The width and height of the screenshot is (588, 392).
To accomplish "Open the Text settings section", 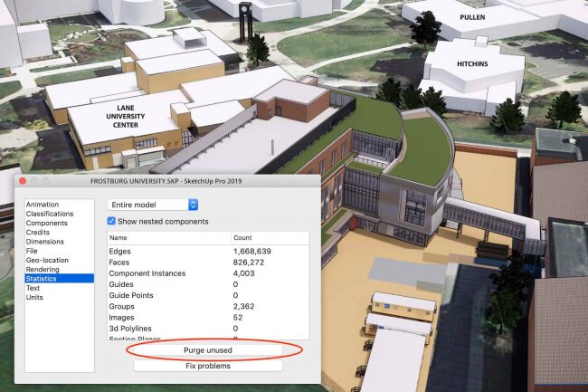I will pos(33,288).
